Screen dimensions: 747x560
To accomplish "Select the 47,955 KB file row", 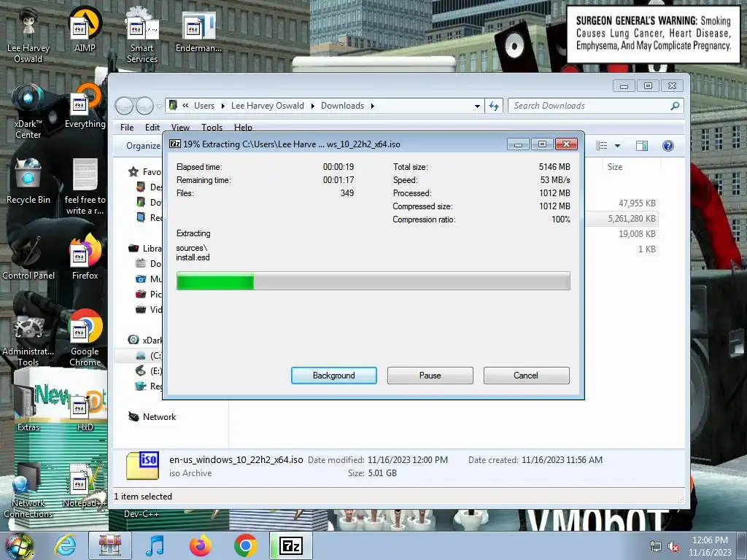I will pyautogui.click(x=622, y=203).
